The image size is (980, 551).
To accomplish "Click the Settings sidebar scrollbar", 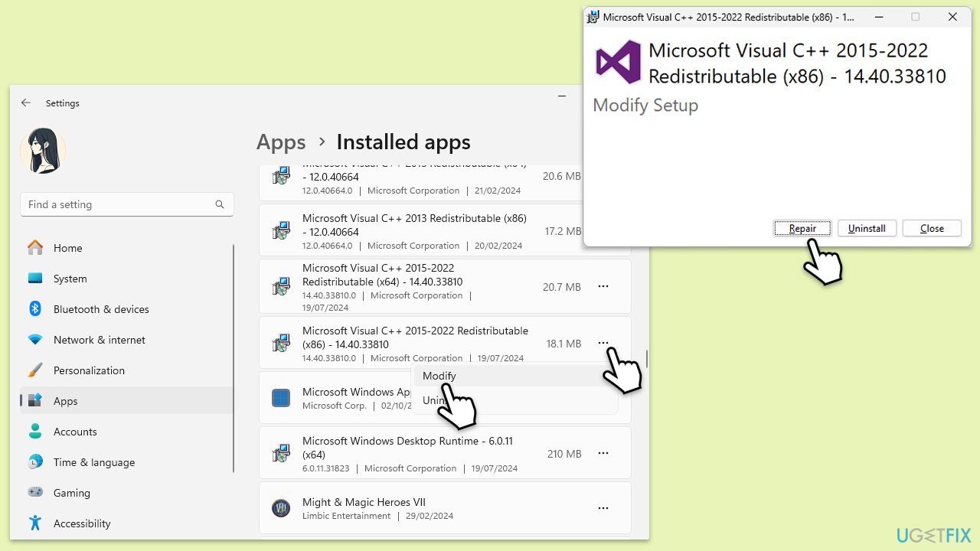I will tap(234, 360).
